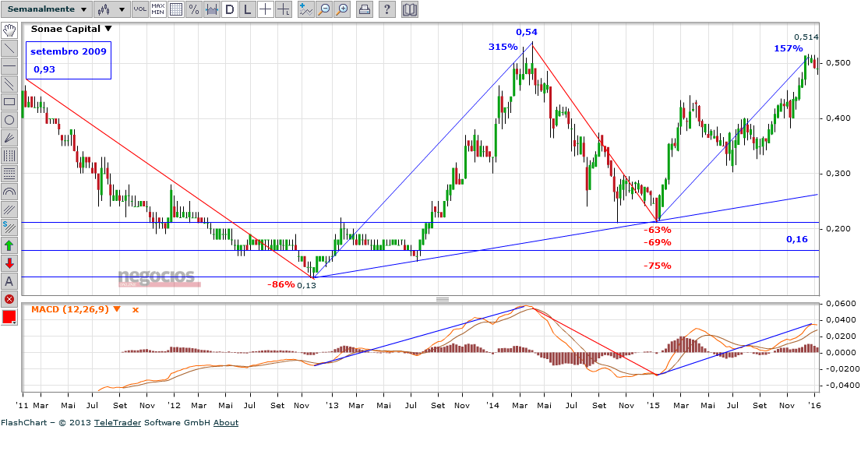Open the chart type dropdown
The image size is (868, 451).
coord(111,9)
